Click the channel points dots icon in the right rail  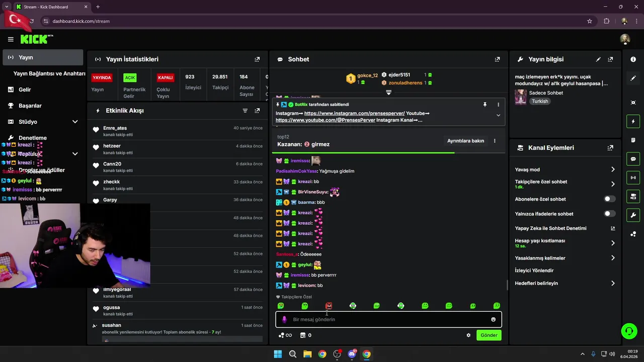pyautogui.click(x=633, y=234)
